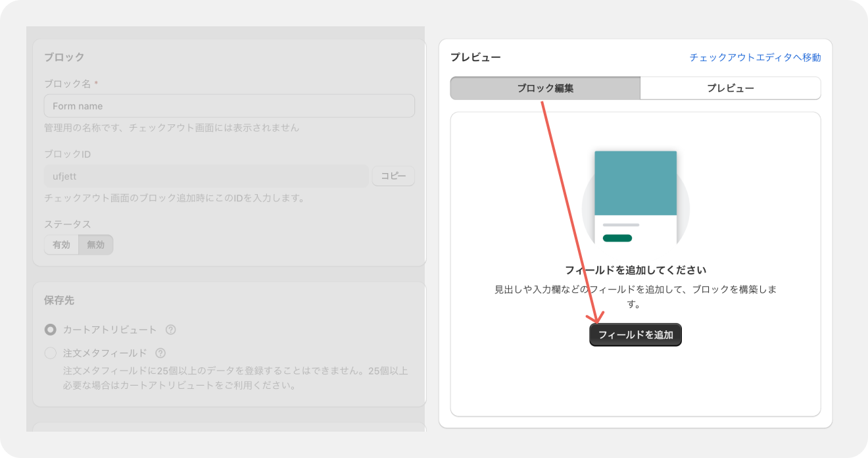Switch to the プレビュー tab
The image size is (868, 458).
click(x=730, y=88)
